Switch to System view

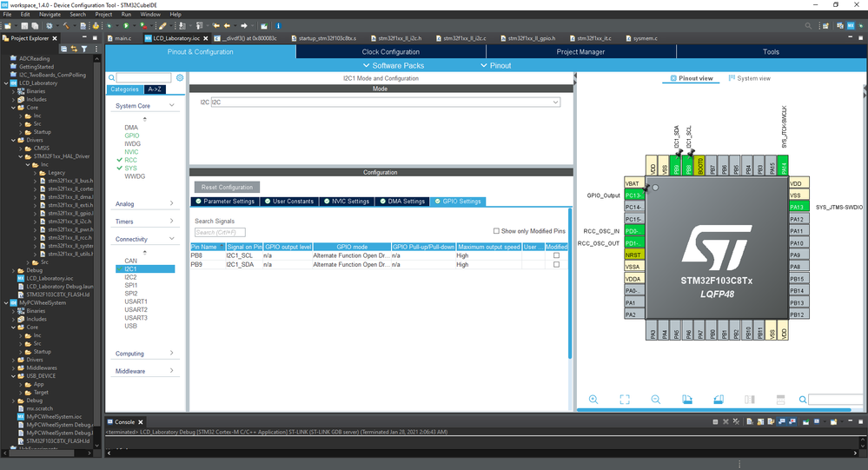(x=750, y=78)
